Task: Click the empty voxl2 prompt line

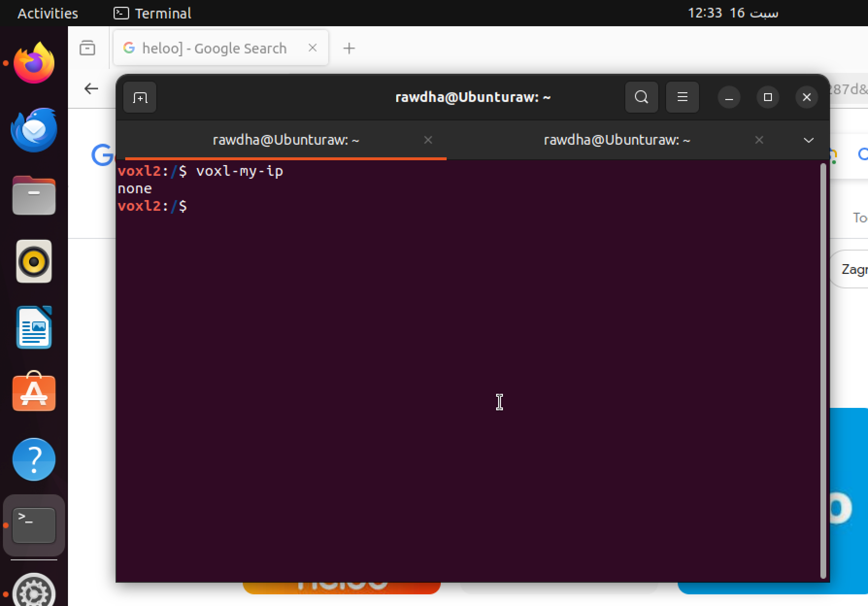Action: pyautogui.click(x=152, y=206)
